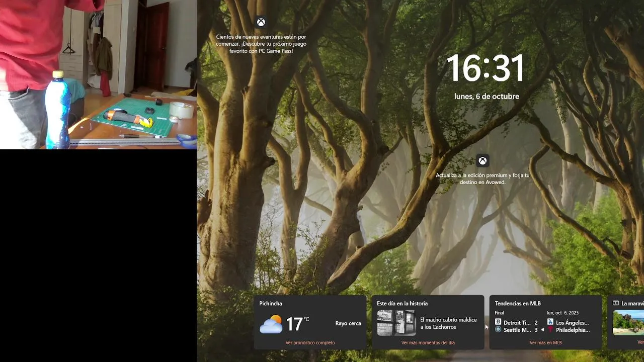644x362 pixels.
Task: Click the "Este día en la historia" heading
Action: (x=402, y=303)
